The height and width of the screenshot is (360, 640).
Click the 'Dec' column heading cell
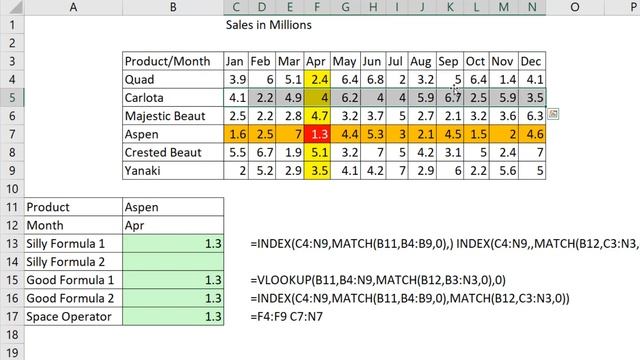(532, 61)
